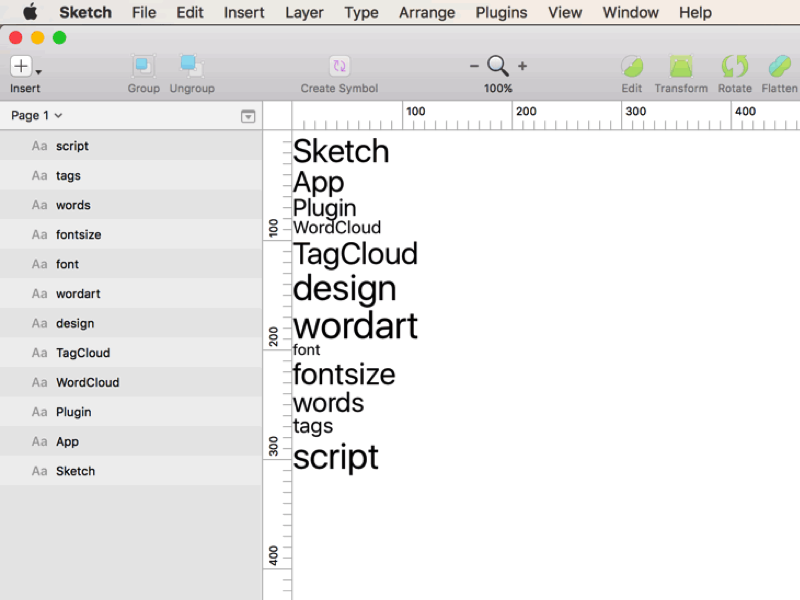Click the WordCloud text on canvas

click(337, 228)
